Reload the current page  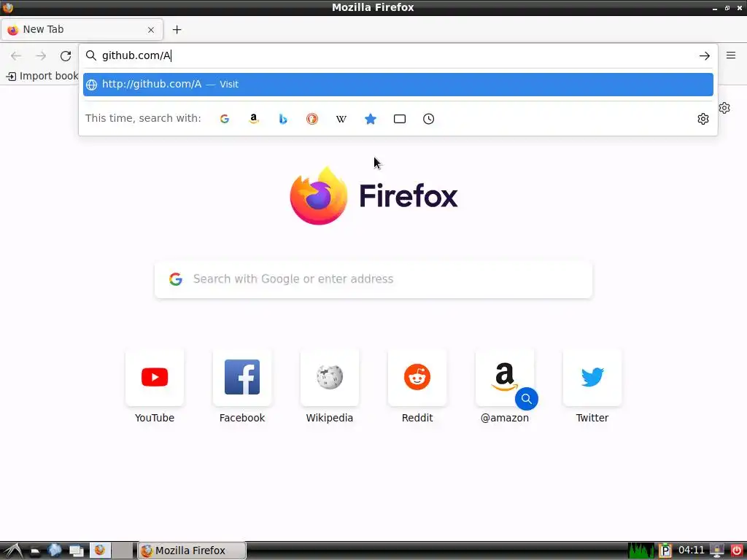click(66, 55)
